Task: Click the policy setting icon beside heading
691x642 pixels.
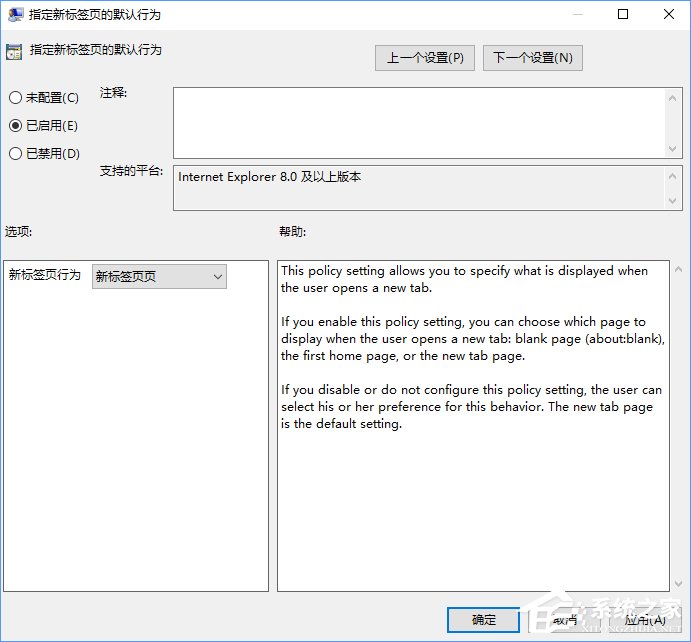Action: [x=14, y=52]
